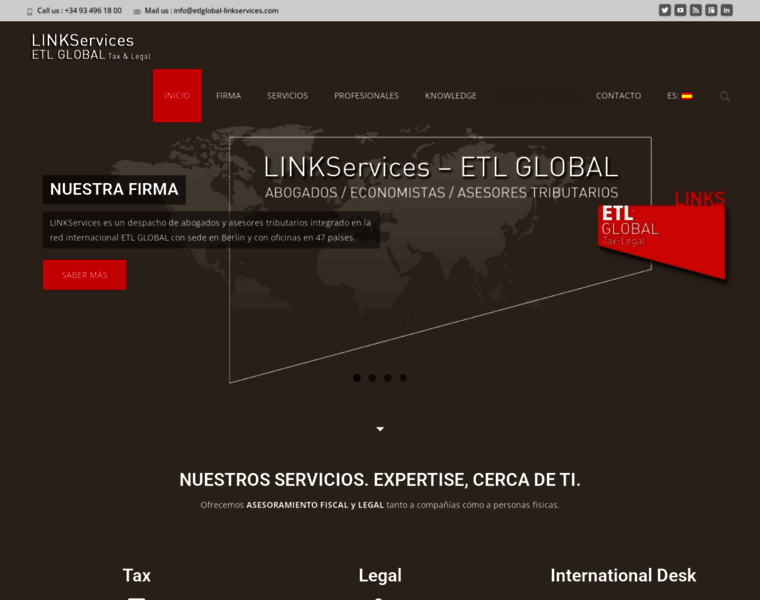Click the phone number +34 93 496 18 00

93,11
